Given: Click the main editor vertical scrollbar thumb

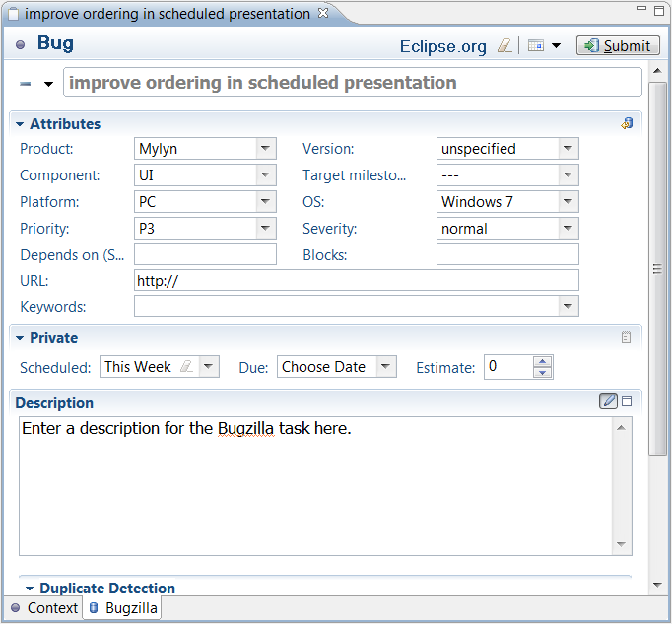Looking at the screenshot, I should 657,269.
